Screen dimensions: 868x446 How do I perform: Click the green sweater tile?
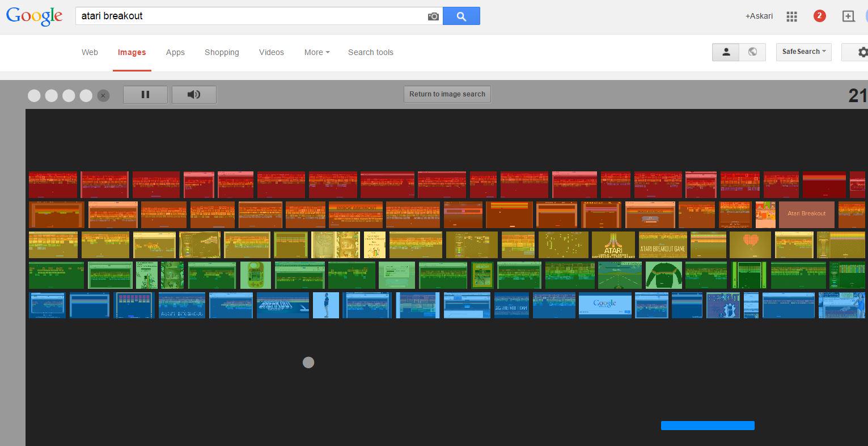pyautogui.click(x=663, y=275)
